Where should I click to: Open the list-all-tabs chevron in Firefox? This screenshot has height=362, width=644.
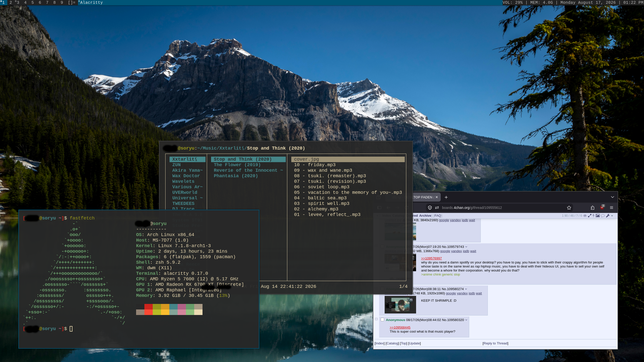point(613,197)
